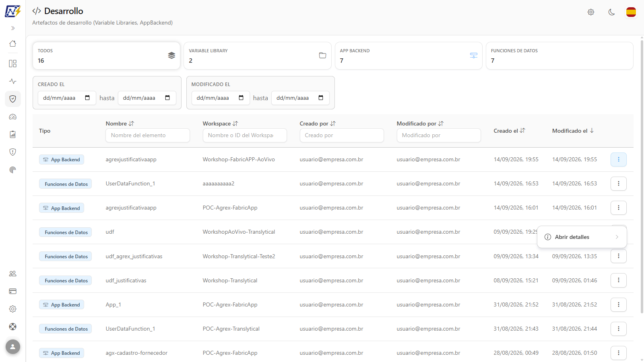This screenshot has height=362, width=644.
Task: Open actions menu for UserDataFunction_1 aaaaaaaaaa2 row
Action: click(619, 184)
